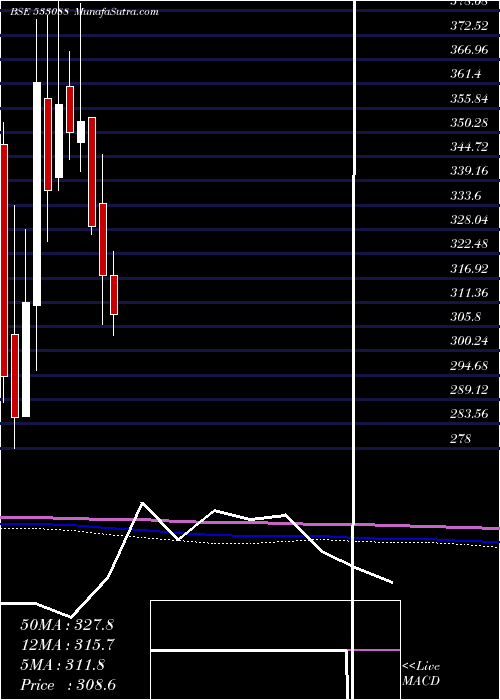Image resolution: width=500 pixels, height=700 pixels.
Task: Click the 361.4 price axis label
Action: (466, 74)
